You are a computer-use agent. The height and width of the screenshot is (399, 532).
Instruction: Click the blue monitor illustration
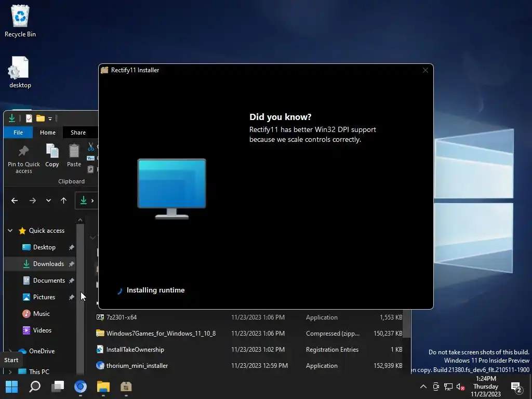tap(171, 188)
